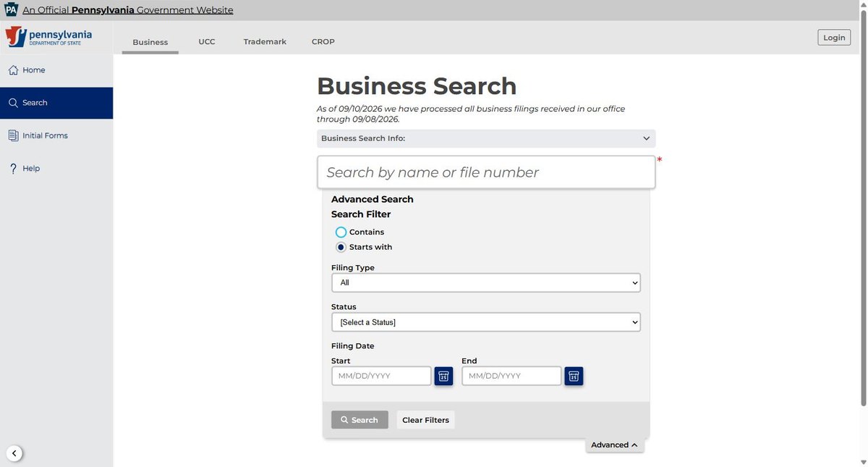Viewport: 868px width, 467px height.
Task: Open the Filing Type dropdown
Action: tap(486, 282)
